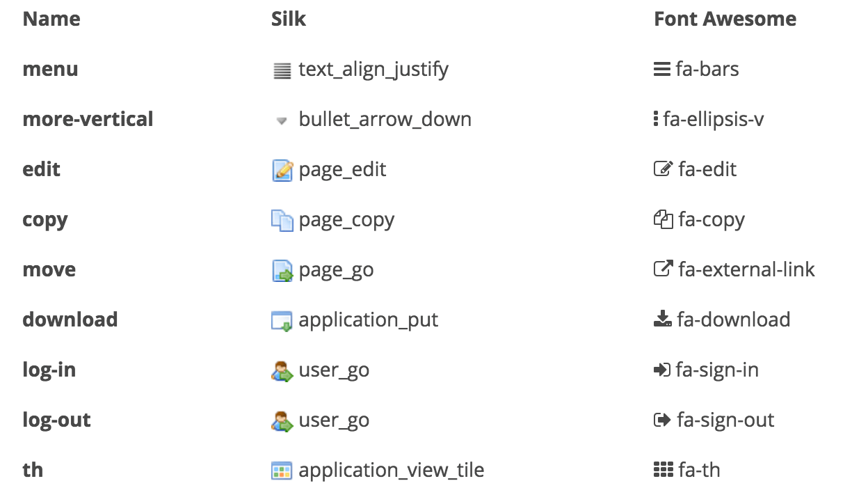Screen dimensions: 868x504
Task: Click the fa-external-link arrow icon
Action: 664,269
